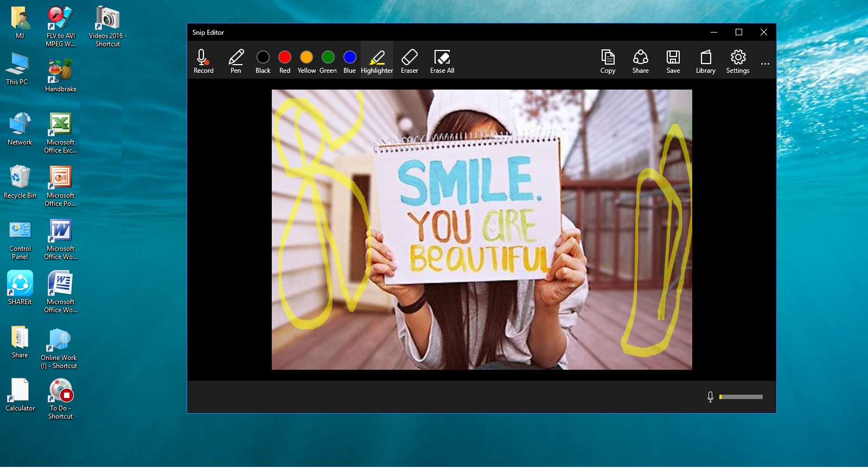Select the To Do shortcut icon
The image size is (868, 468).
click(x=61, y=399)
